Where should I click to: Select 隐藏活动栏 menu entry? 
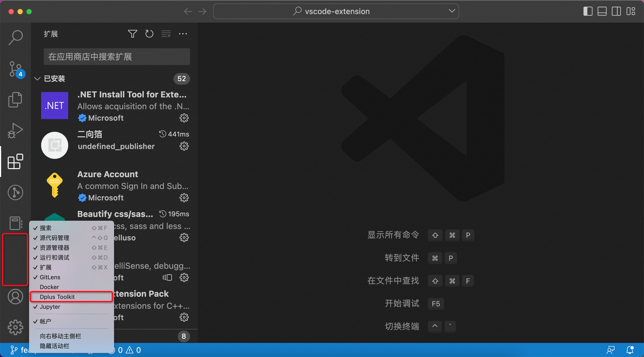pyautogui.click(x=72, y=346)
